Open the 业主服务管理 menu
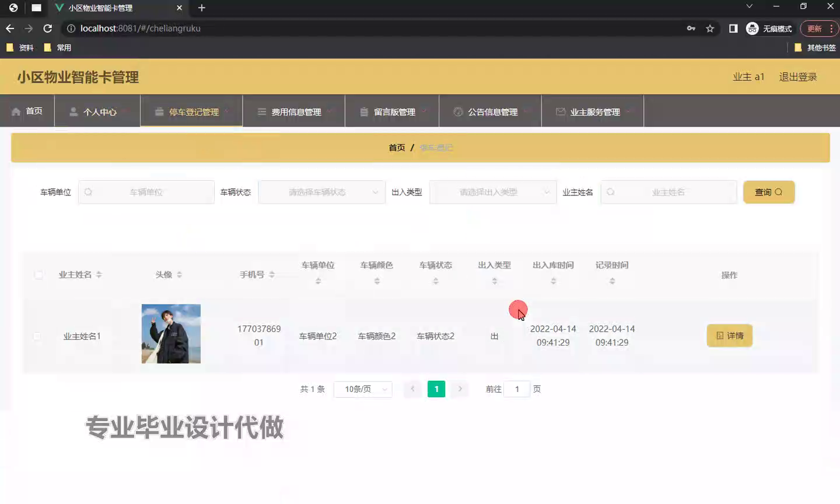 [593, 111]
